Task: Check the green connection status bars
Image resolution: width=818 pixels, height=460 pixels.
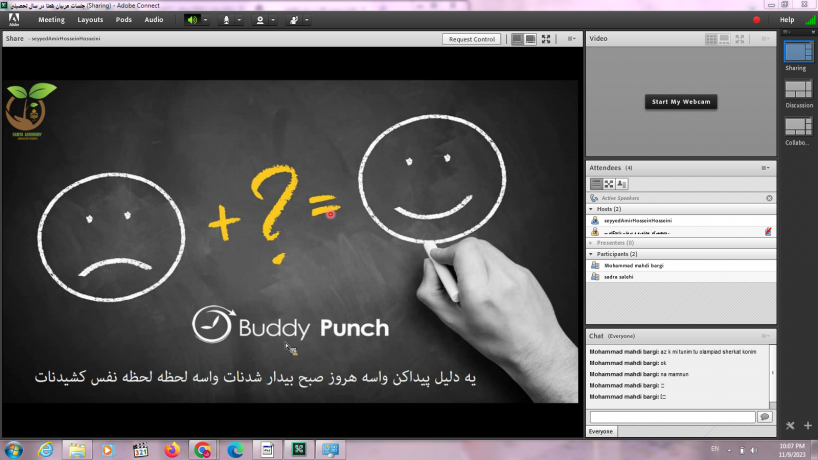Action: coord(810,20)
